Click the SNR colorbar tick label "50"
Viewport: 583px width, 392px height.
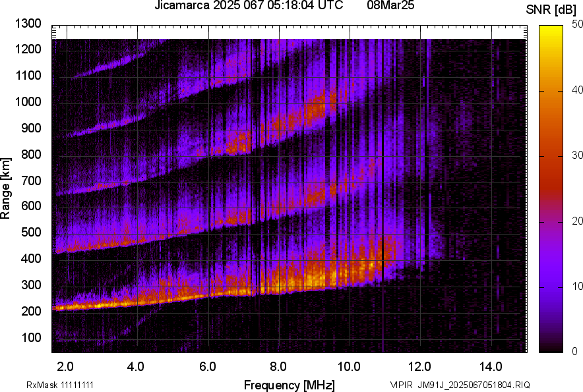click(x=577, y=24)
